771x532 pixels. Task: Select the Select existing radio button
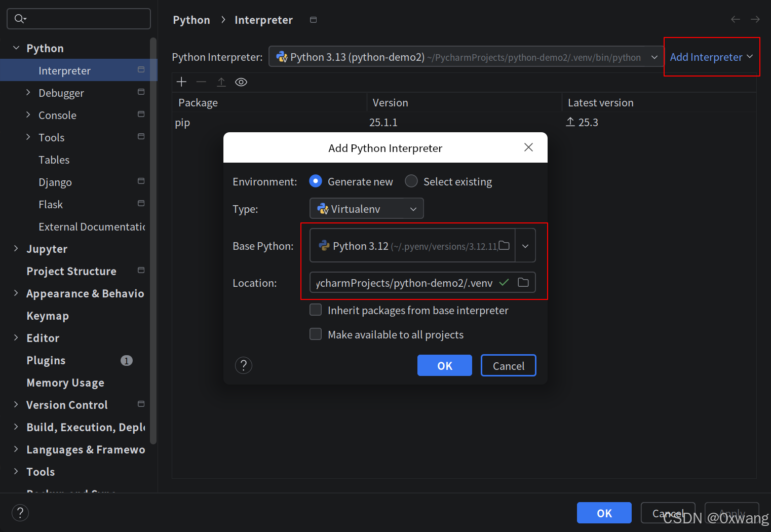[x=411, y=181]
